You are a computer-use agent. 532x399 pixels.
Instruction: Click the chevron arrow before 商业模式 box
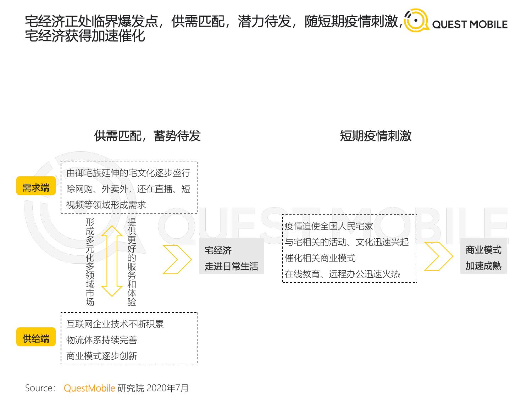[x=438, y=256]
